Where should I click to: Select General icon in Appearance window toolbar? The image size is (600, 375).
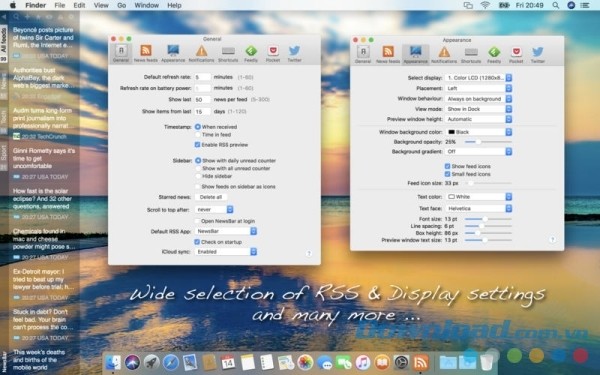tap(363, 54)
